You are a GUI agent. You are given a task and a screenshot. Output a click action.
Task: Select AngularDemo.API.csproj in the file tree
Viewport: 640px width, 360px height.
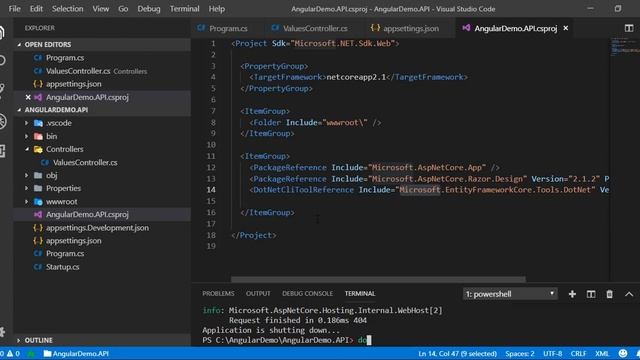[102, 214]
